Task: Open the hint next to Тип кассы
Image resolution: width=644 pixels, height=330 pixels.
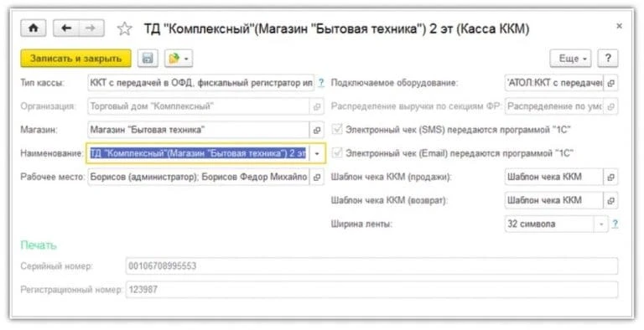Action: pos(321,83)
